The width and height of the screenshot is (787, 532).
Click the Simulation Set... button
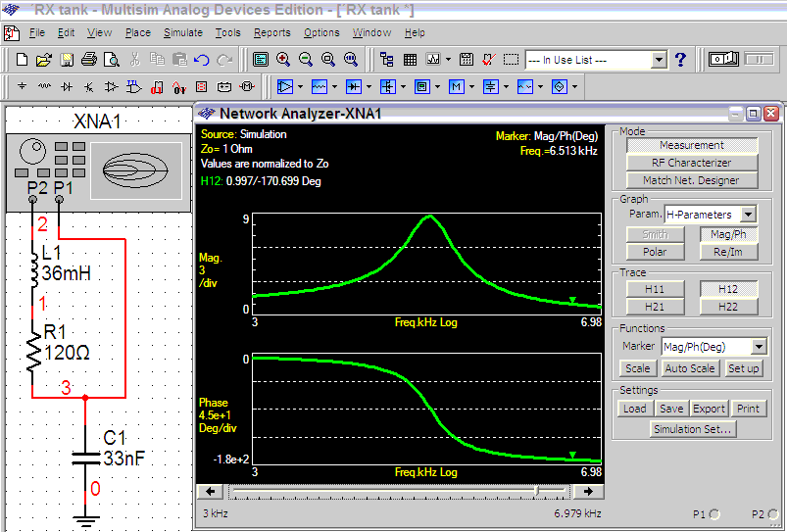click(692, 429)
